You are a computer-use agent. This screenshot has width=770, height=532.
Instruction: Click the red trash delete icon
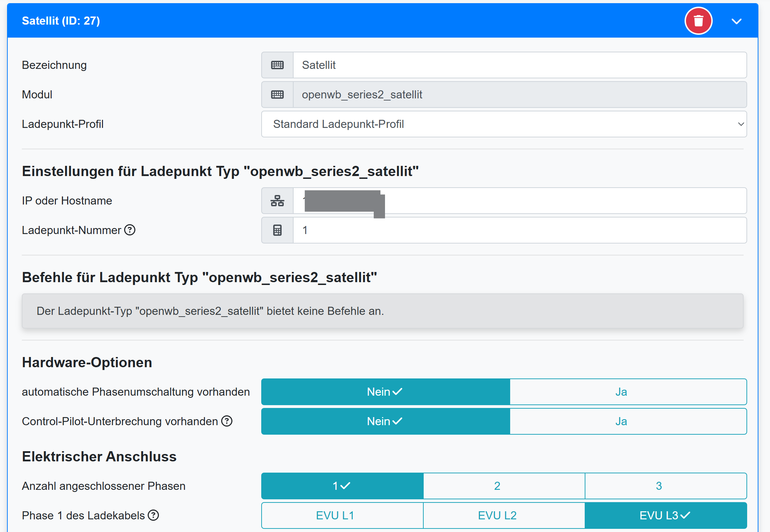[x=698, y=21]
